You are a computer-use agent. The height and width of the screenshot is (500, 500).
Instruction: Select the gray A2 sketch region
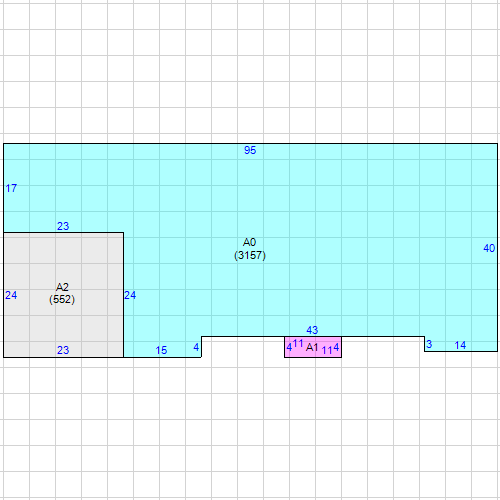click(64, 295)
